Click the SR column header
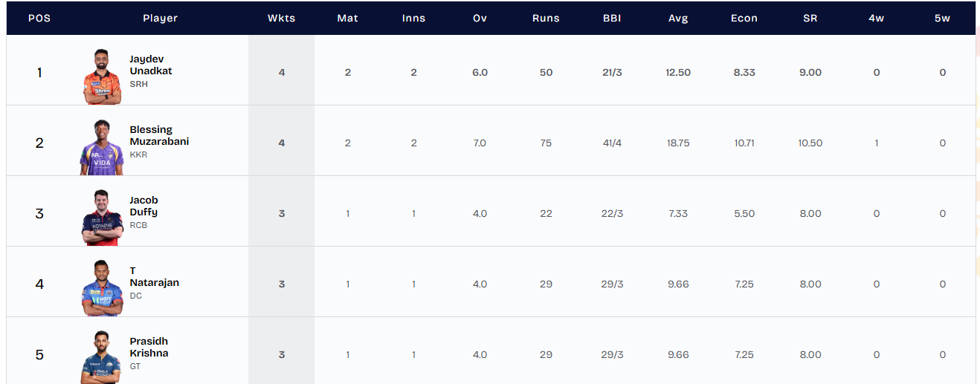This screenshot has height=384, width=980. coord(810,19)
